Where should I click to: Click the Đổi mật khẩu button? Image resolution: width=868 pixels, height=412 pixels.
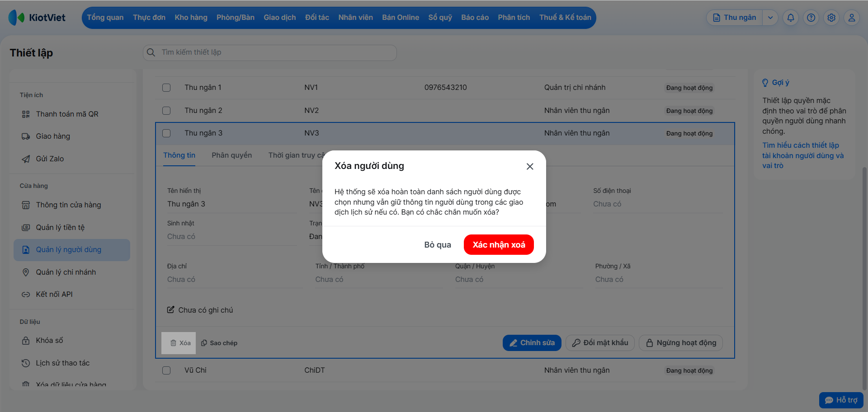click(600, 343)
